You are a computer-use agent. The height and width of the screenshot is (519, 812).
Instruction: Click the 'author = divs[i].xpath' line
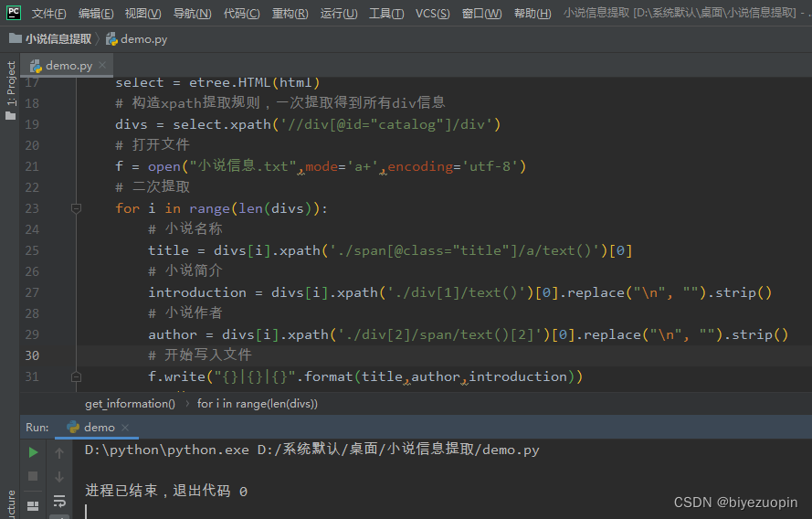click(x=469, y=334)
